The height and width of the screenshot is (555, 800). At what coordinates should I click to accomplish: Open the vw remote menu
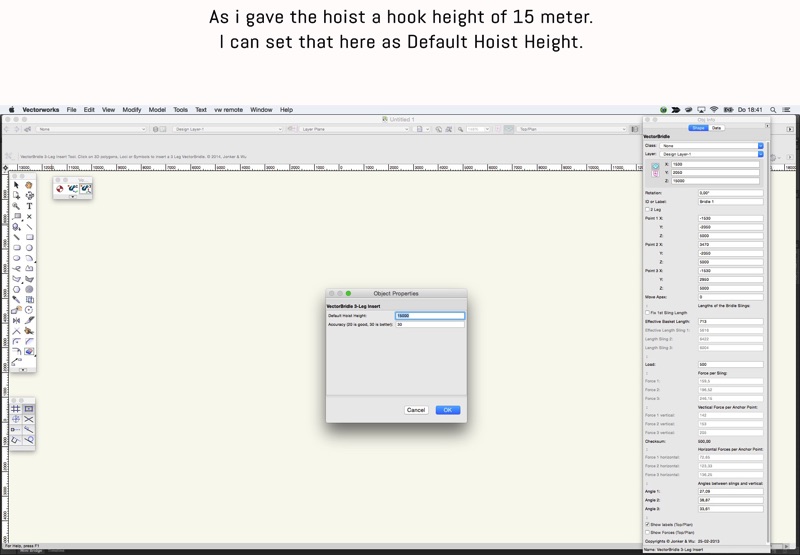pyautogui.click(x=228, y=110)
